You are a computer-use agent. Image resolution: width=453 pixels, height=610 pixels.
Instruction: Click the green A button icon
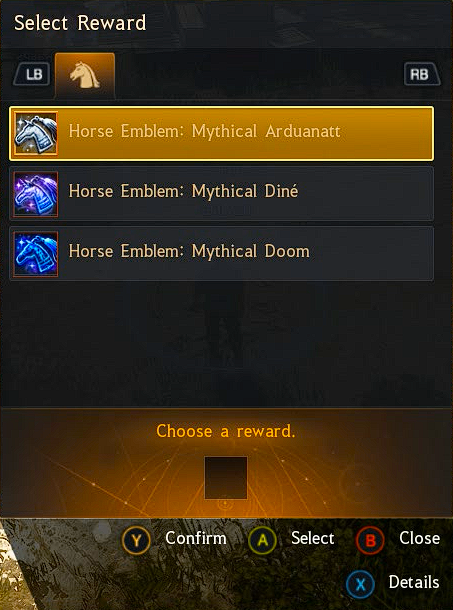pyautogui.click(x=263, y=540)
